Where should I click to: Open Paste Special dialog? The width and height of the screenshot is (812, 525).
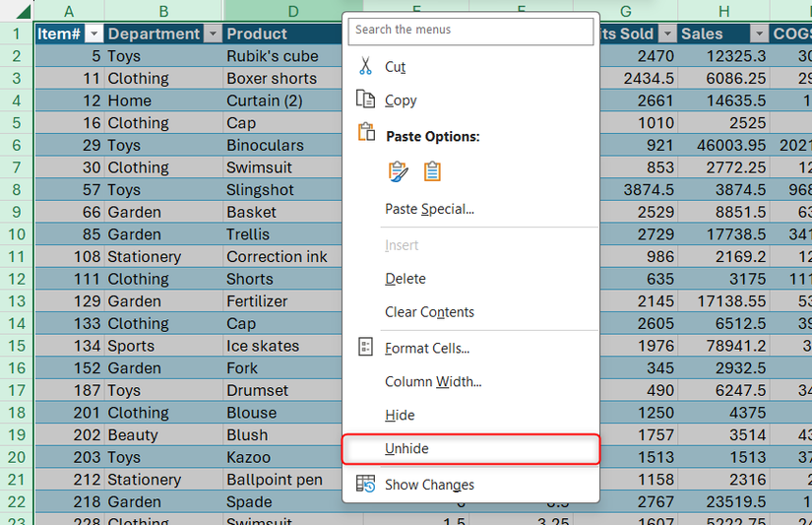(470, 209)
